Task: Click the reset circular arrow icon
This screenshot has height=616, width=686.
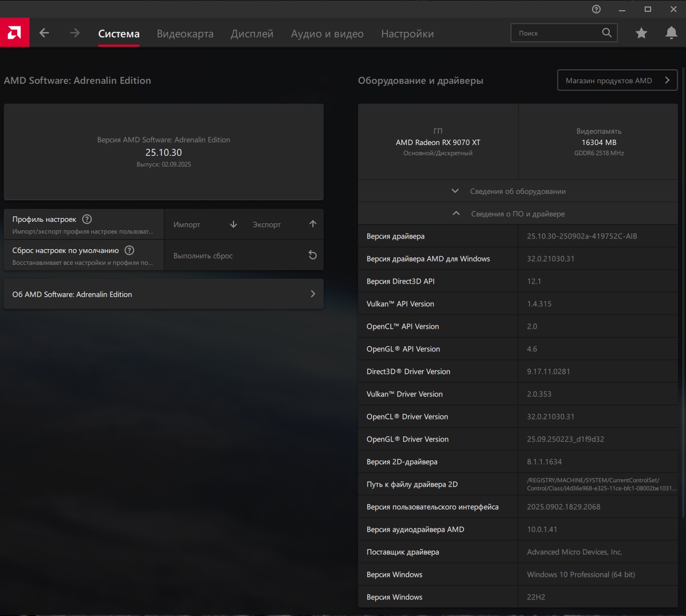Action: point(312,255)
